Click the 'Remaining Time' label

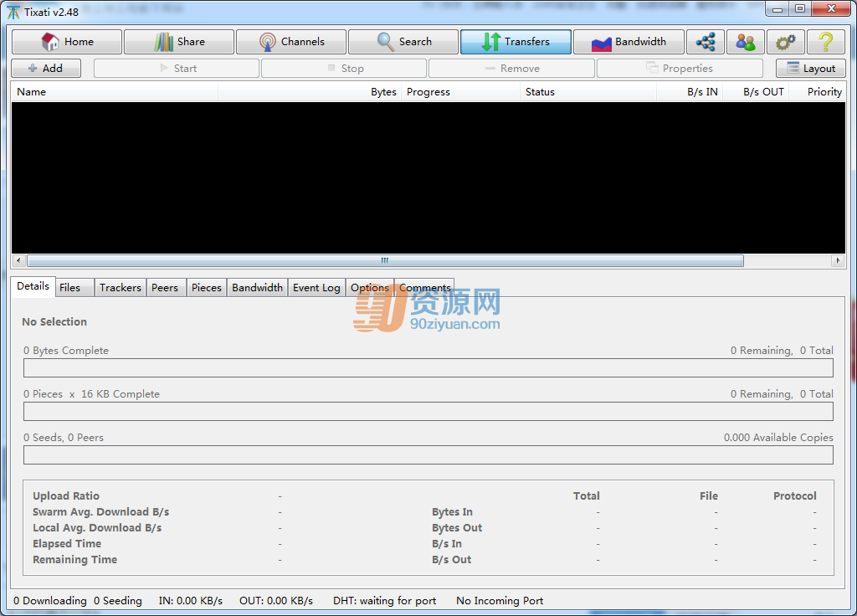pyautogui.click(x=74, y=560)
